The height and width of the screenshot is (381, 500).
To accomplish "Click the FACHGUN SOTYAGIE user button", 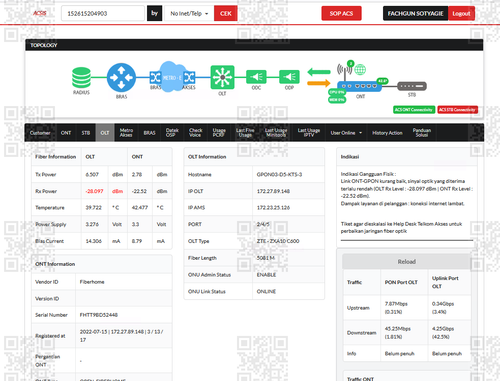I will pyautogui.click(x=415, y=13).
